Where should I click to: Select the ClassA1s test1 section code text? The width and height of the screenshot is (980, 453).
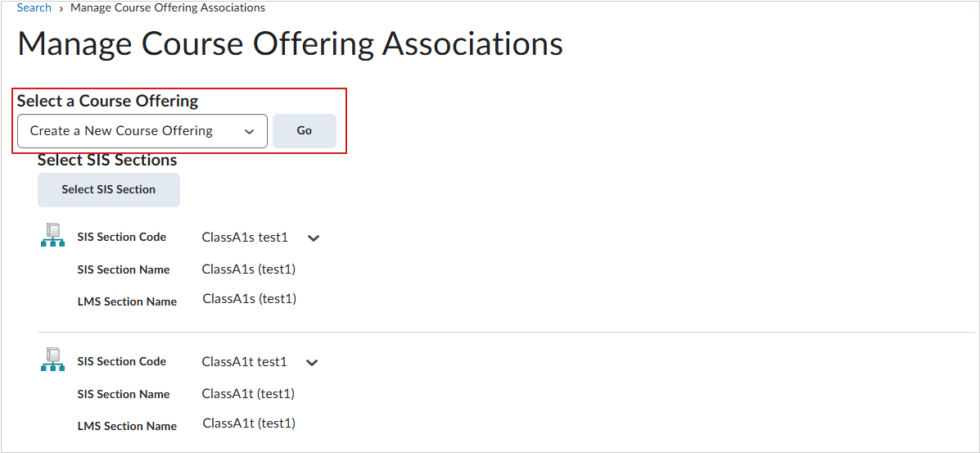click(x=245, y=238)
